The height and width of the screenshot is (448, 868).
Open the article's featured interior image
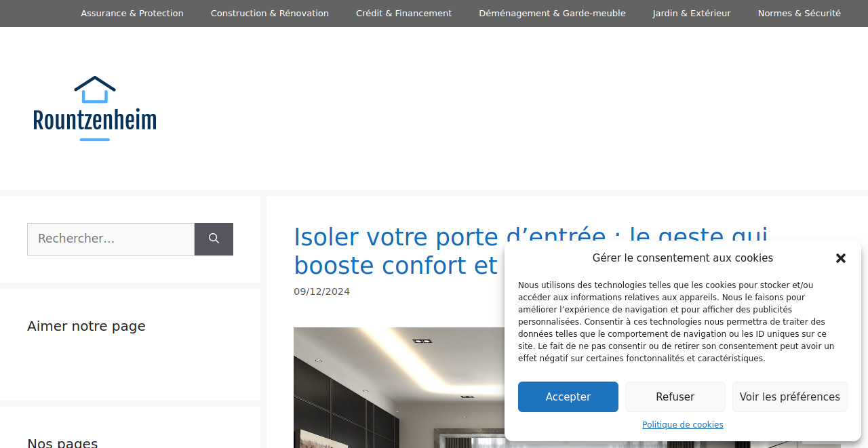[x=399, y=388]
